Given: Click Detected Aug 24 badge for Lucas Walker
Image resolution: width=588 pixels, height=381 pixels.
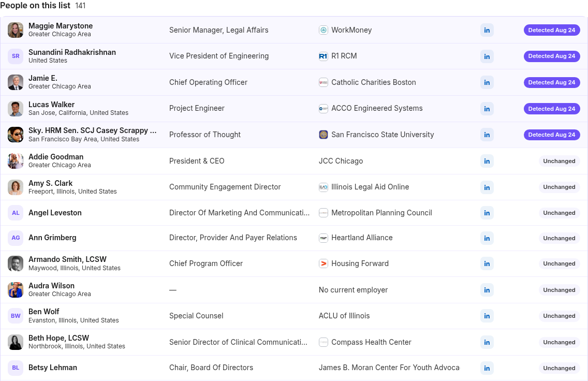Looking at the screenshot, I should coord(552,109).
